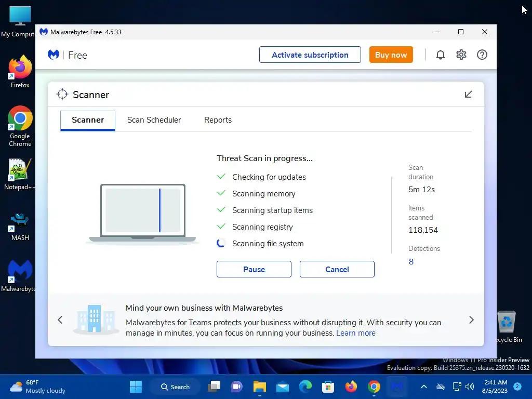
Task: Click the notification count badge
Action: [x=517, y=387]
